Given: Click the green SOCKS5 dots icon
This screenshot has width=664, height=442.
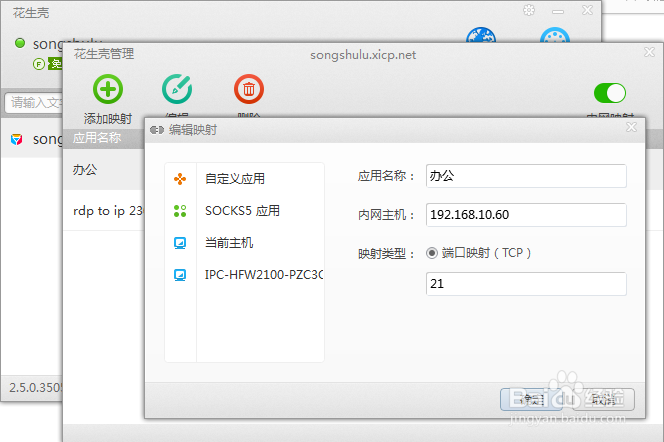Looking at the screenshot, I should 180,211.
